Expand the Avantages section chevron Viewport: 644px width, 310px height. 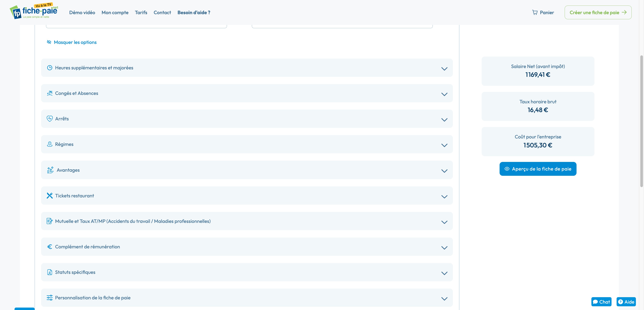pyautogui.click(x=444, y=171)
